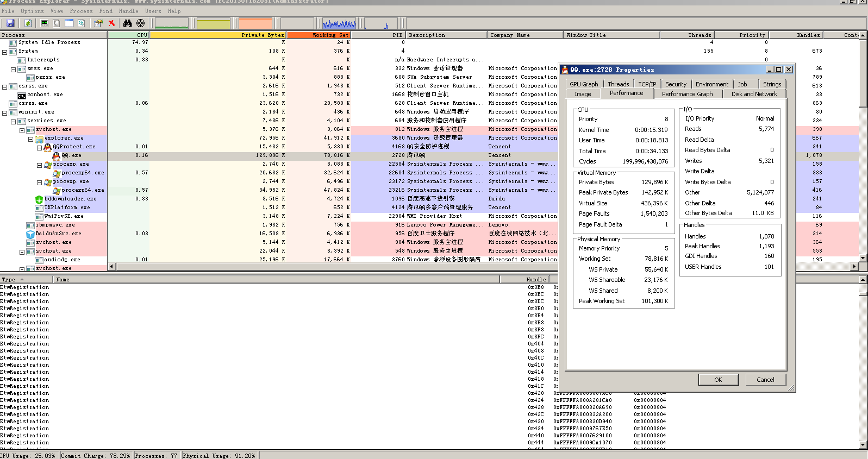This screenshot has width=868, height=459.
Task: Click the yellow Commit history mini graph
Action: [214, 23]
